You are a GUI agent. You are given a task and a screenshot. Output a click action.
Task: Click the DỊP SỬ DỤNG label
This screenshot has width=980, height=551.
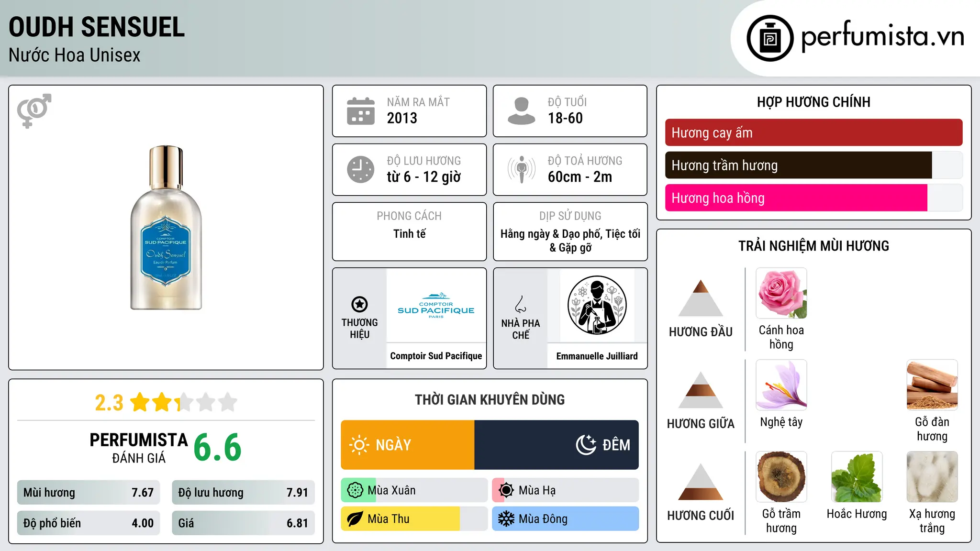[570, 216]
